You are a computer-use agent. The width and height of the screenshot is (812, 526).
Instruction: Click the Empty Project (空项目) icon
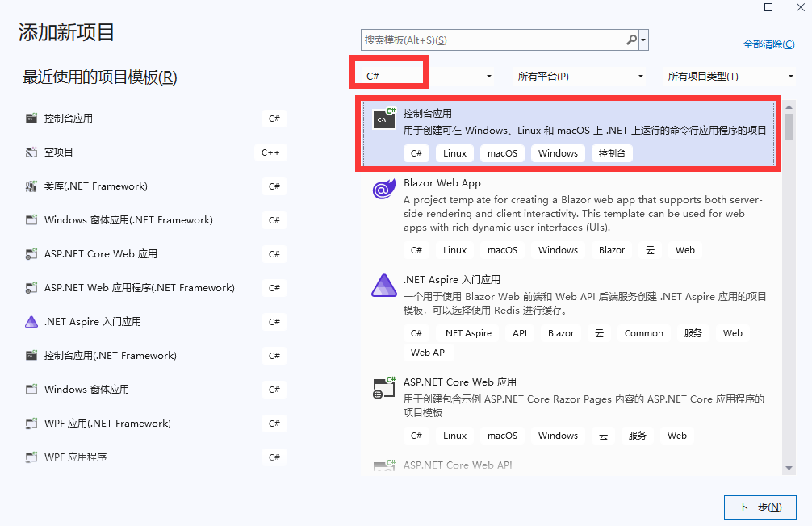(31, 152)
